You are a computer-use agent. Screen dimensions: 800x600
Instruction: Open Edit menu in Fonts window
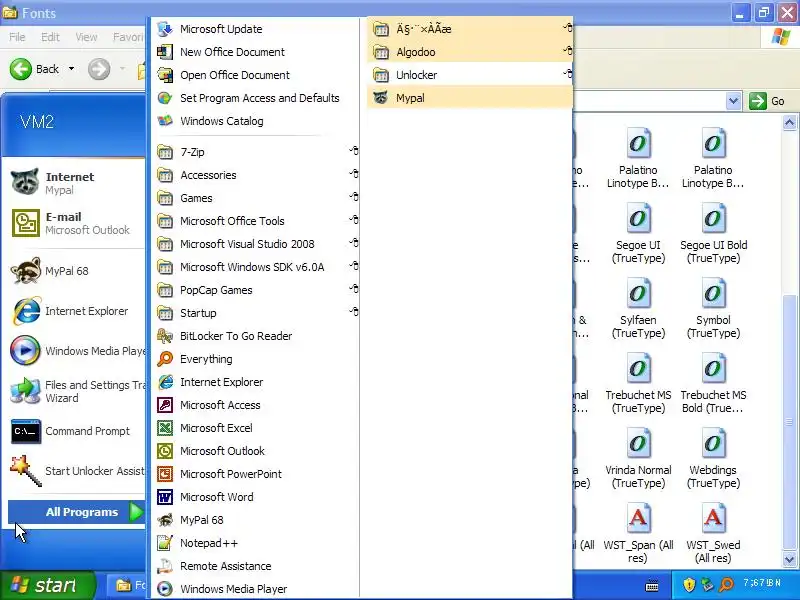pyautogui.click(x=50, y=37)
